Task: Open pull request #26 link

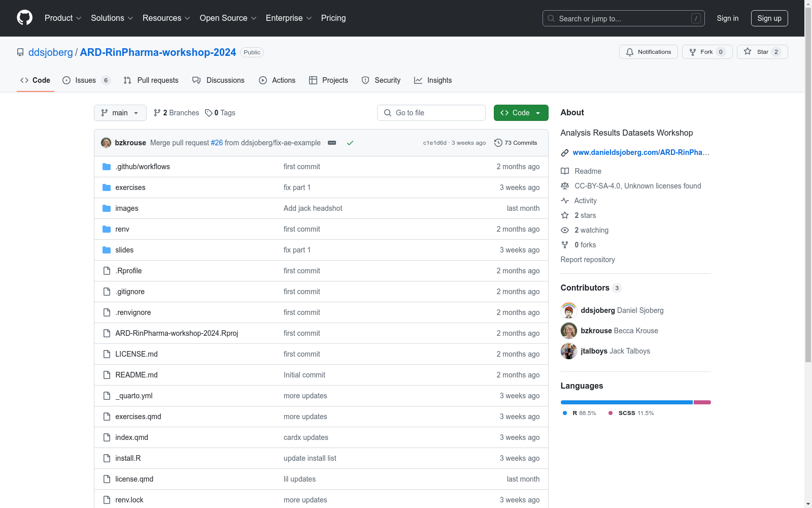Action: (x=217, y=143)
